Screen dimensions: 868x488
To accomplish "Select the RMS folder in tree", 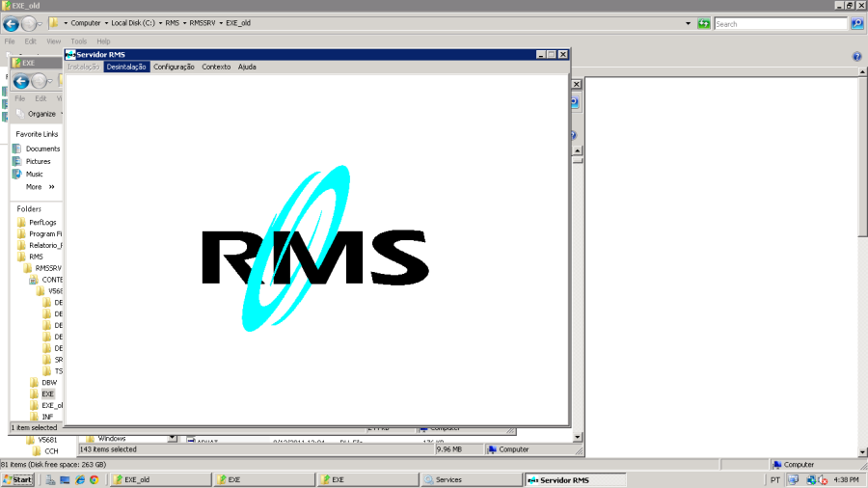I will coord(36,257).
